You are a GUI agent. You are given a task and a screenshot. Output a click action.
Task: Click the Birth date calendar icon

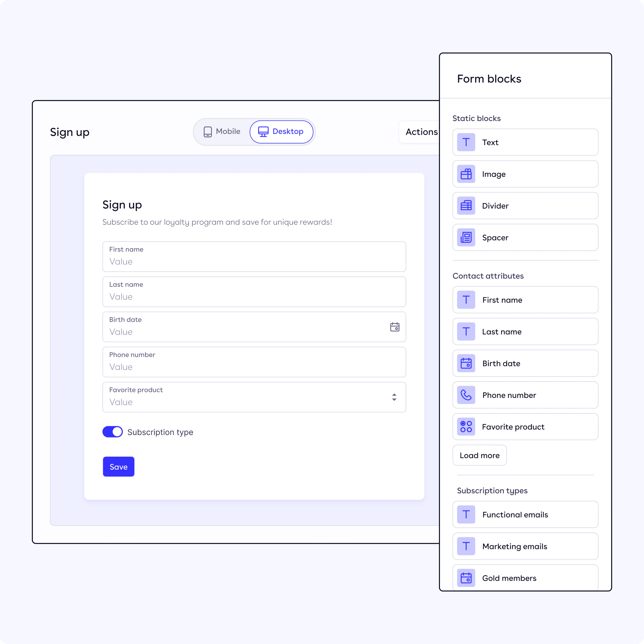[x=395, y=327]
